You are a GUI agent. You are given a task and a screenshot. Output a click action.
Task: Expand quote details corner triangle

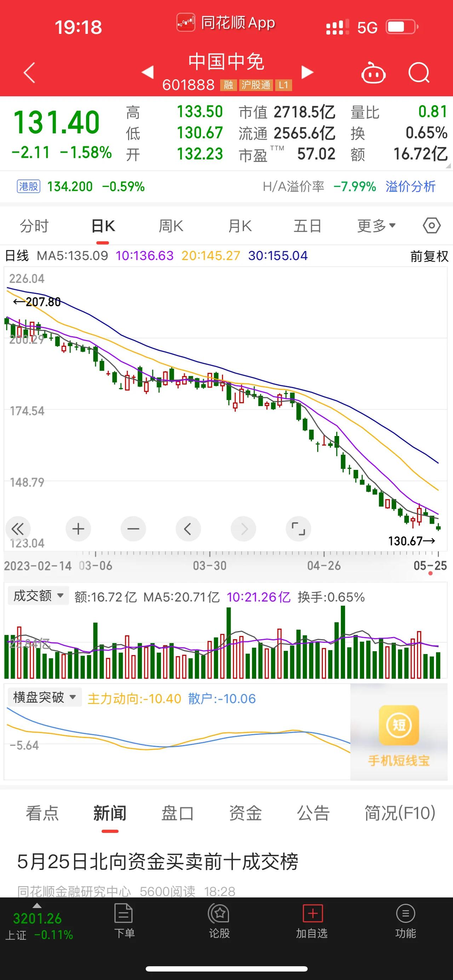pyautogui.click(x=448, y=166)
